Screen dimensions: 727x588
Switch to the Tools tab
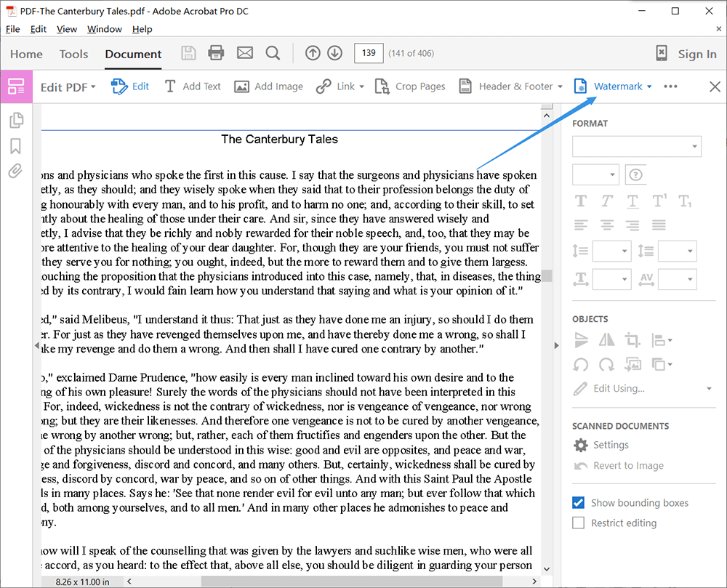point(73,54)
